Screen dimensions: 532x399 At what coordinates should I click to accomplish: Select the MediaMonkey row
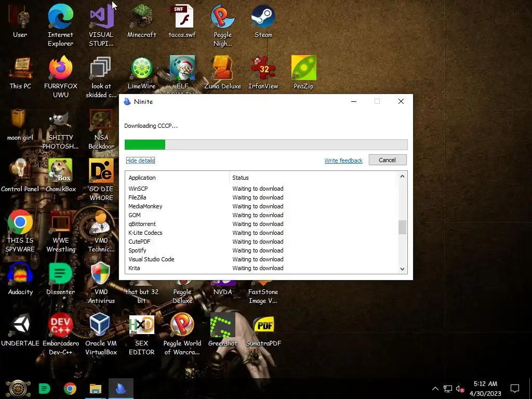261,206
